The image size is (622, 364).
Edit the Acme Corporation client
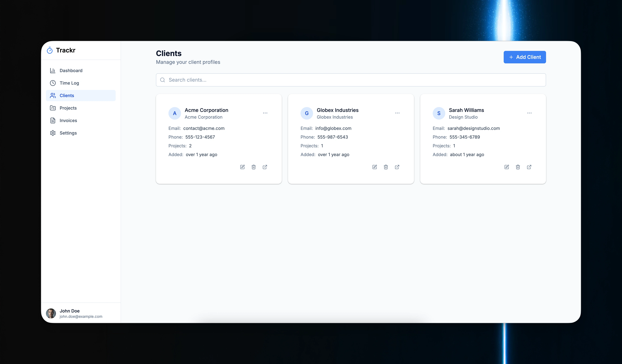click(242, 167)
